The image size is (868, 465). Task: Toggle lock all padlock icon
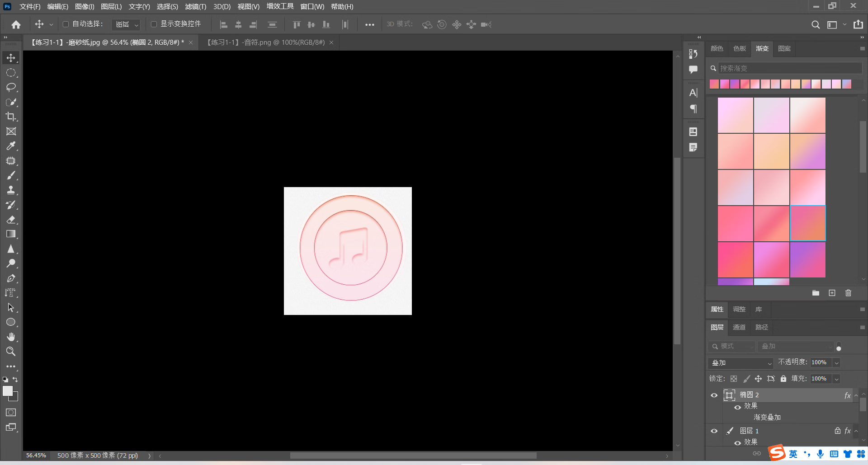tap(783, 379)
